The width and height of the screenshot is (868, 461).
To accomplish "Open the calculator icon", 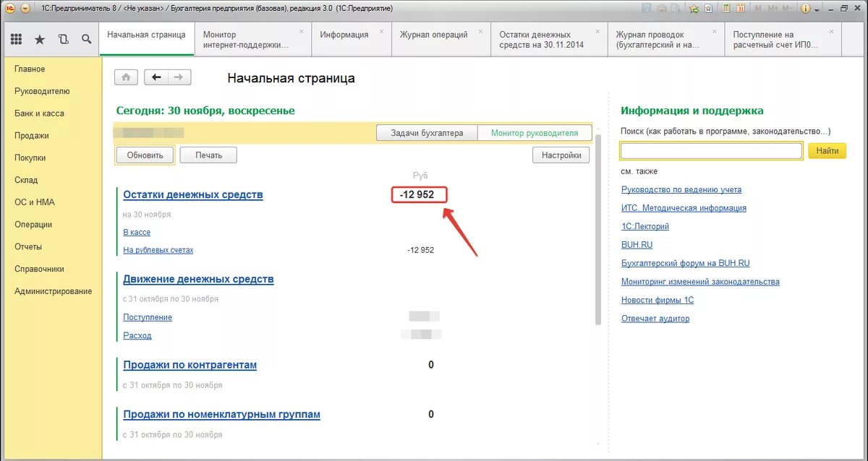I will 726,9.
